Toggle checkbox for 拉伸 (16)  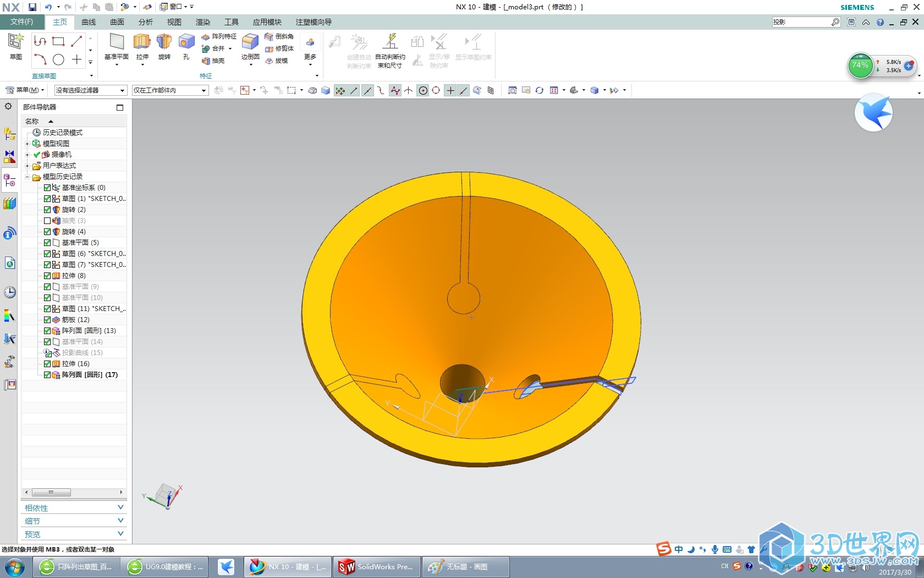point(47,364)
